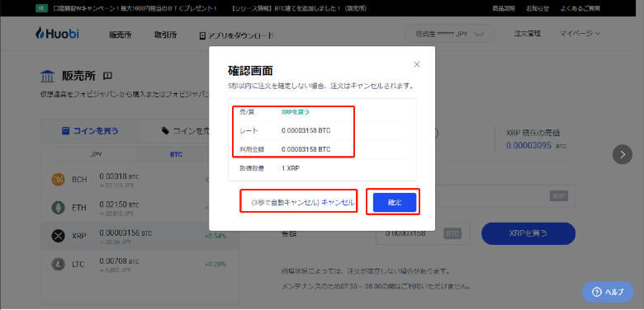Select the ETH coin icon
Image resolution: width=644 pixels, height=310 pixels.
(x=59, y=208)
